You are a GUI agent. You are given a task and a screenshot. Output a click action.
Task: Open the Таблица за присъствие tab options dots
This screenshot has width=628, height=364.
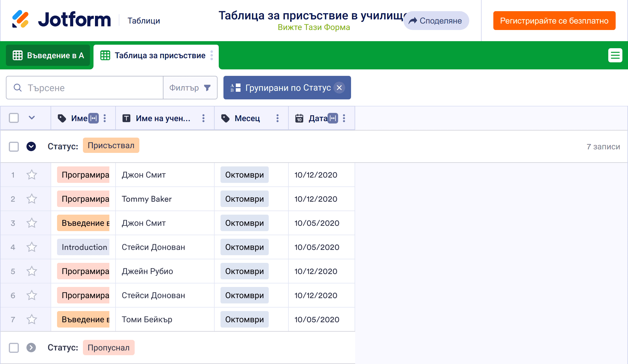(212, 55)
